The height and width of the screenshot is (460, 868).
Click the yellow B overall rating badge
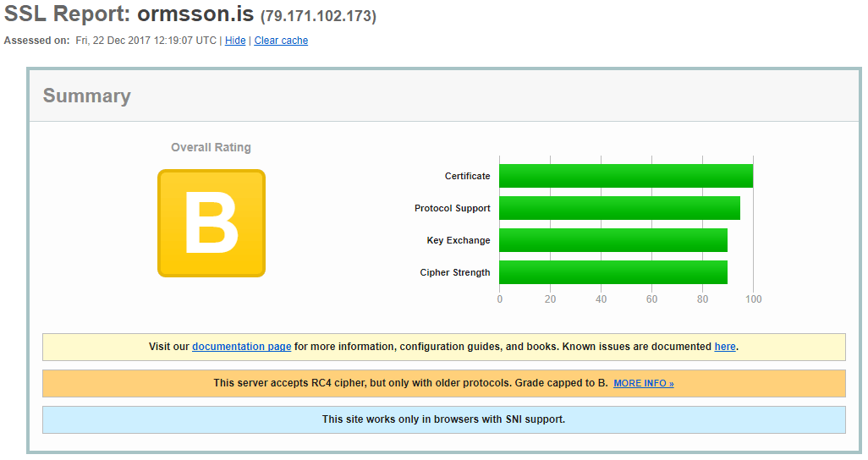click(212, 223)
